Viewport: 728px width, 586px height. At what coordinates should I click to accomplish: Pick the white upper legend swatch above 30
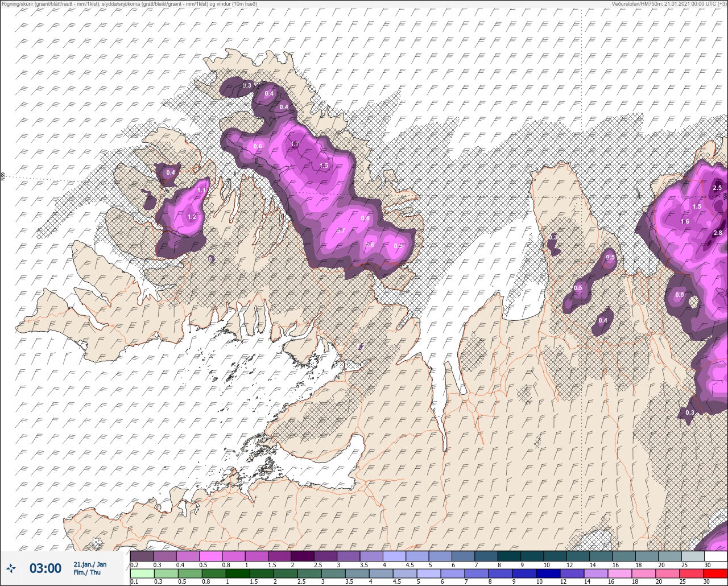(x=715, y=556)
